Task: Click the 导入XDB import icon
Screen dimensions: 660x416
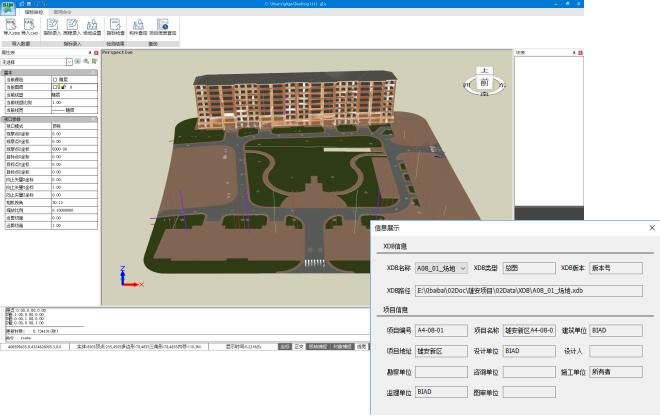Action: click(x=12, y=23)
